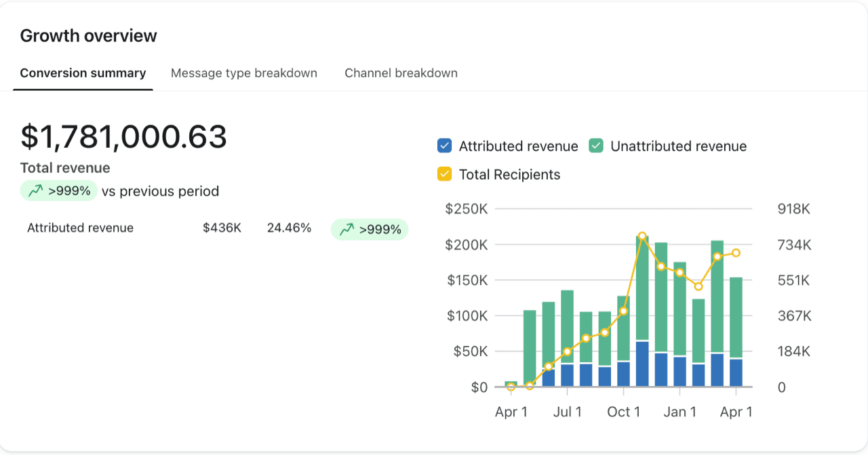The image size is (868, 455).
Task: Uncheck the Unattributed revenue checkbox
Action: click(596, 146)
